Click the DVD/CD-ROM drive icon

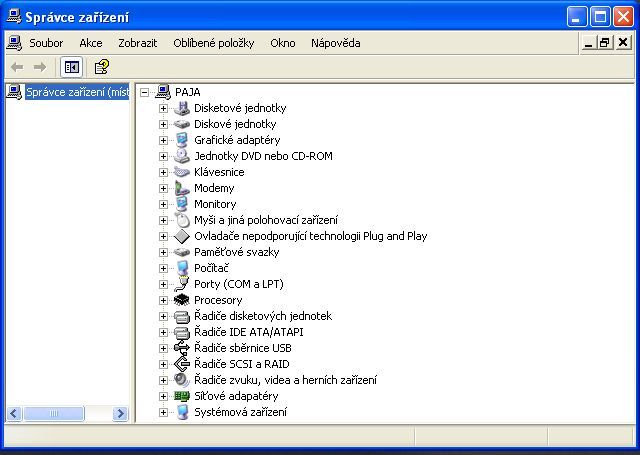pyautogui.click(x=182, y=156)
